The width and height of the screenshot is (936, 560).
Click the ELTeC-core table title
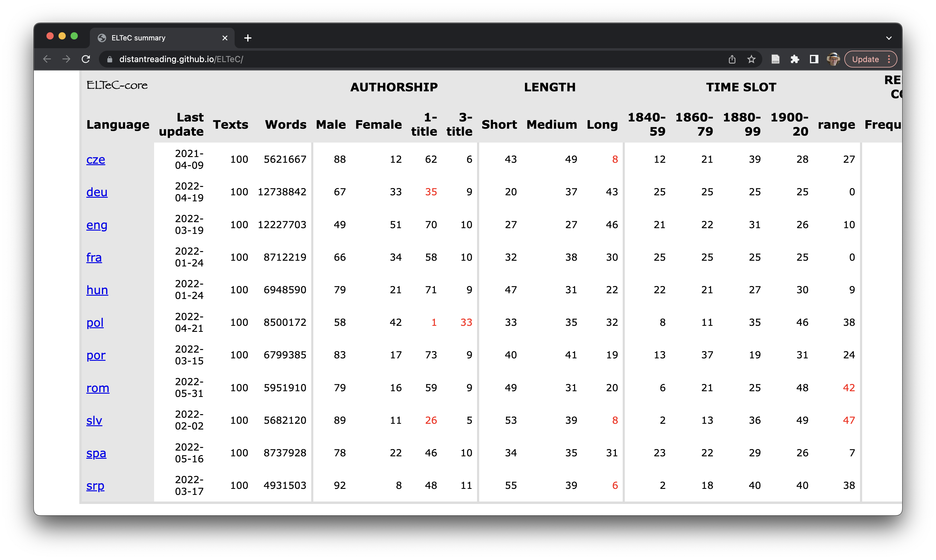click(x=117, y=85)
